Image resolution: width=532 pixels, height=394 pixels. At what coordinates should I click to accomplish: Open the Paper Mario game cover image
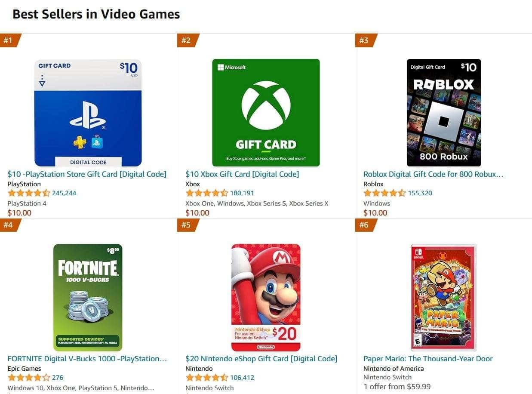[444, 298]
